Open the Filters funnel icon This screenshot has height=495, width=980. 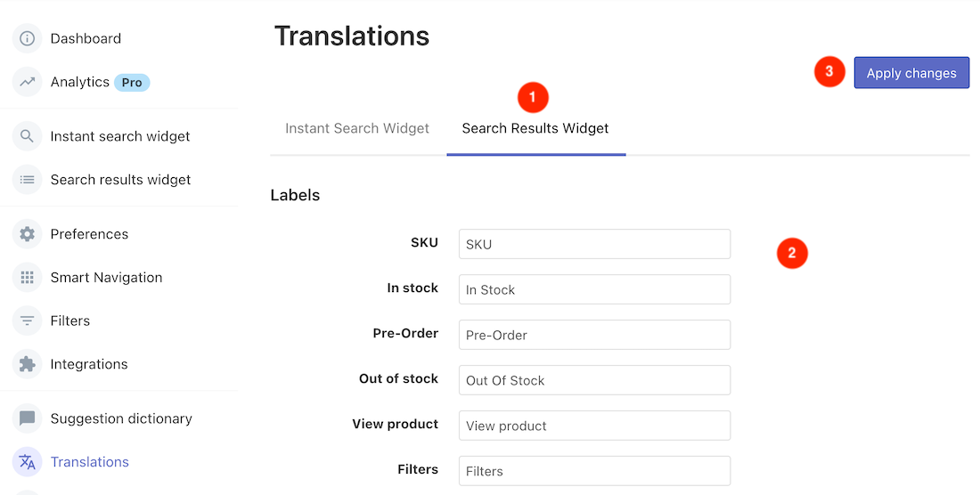click(x=28, y=321)
